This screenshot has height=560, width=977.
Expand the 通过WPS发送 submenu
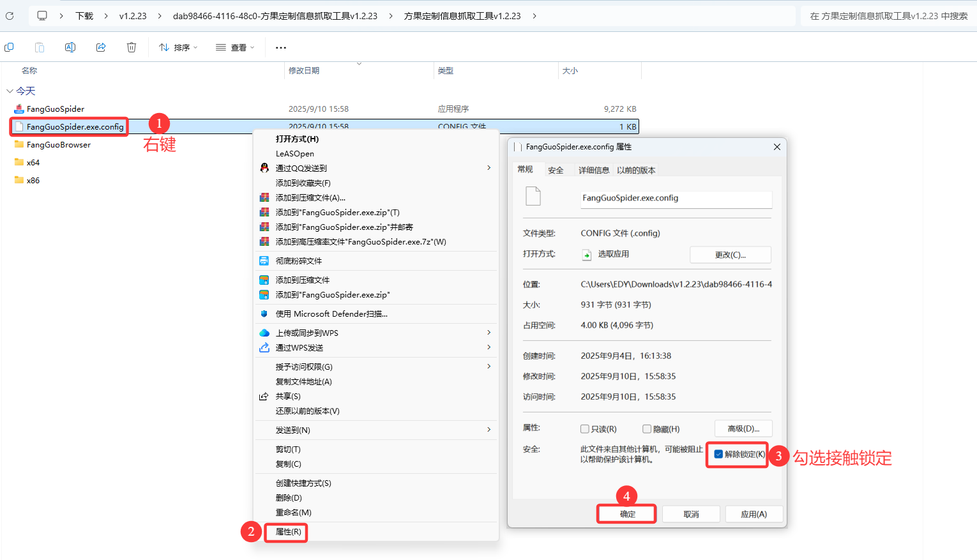(489, 347)
